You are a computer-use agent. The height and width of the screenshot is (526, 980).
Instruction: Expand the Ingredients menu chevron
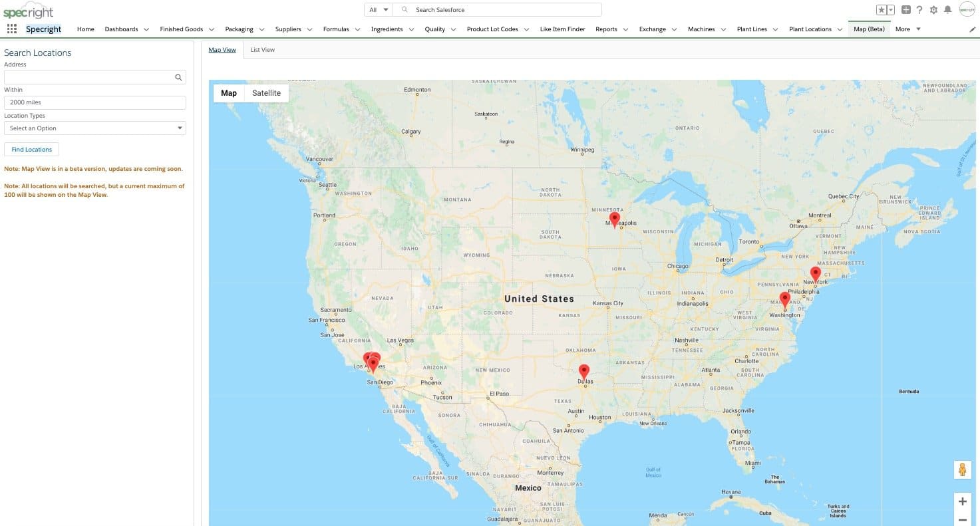click(411, 29)
